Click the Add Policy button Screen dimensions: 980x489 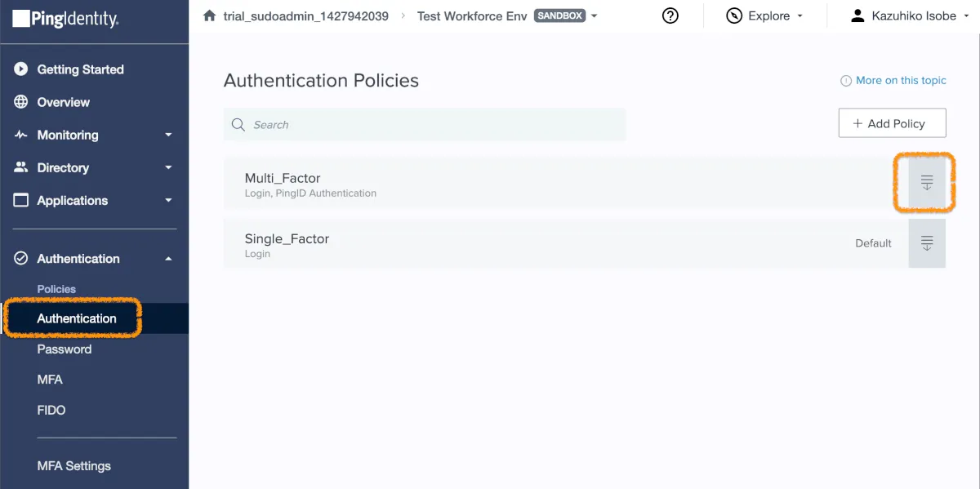click(892, 123)
